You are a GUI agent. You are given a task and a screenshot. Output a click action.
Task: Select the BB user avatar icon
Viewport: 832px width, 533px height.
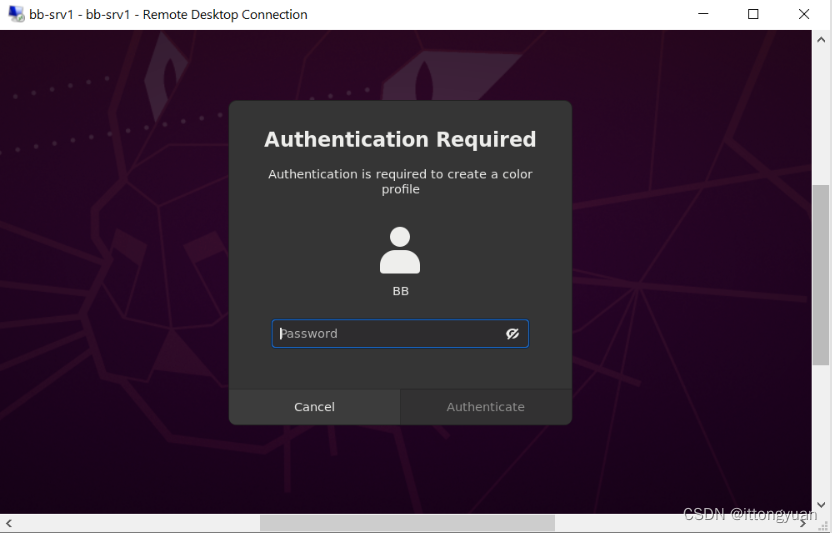pos(400,250)
